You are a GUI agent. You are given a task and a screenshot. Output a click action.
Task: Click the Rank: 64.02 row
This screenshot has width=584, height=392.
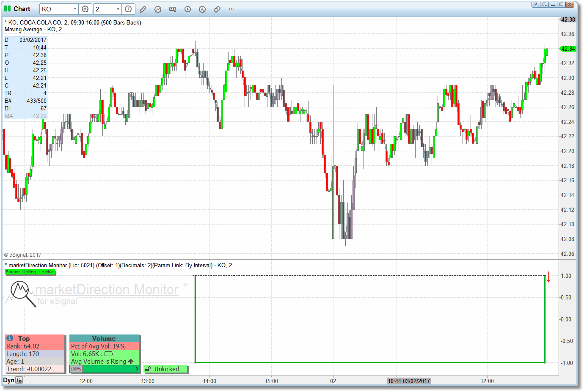(35, 346)
